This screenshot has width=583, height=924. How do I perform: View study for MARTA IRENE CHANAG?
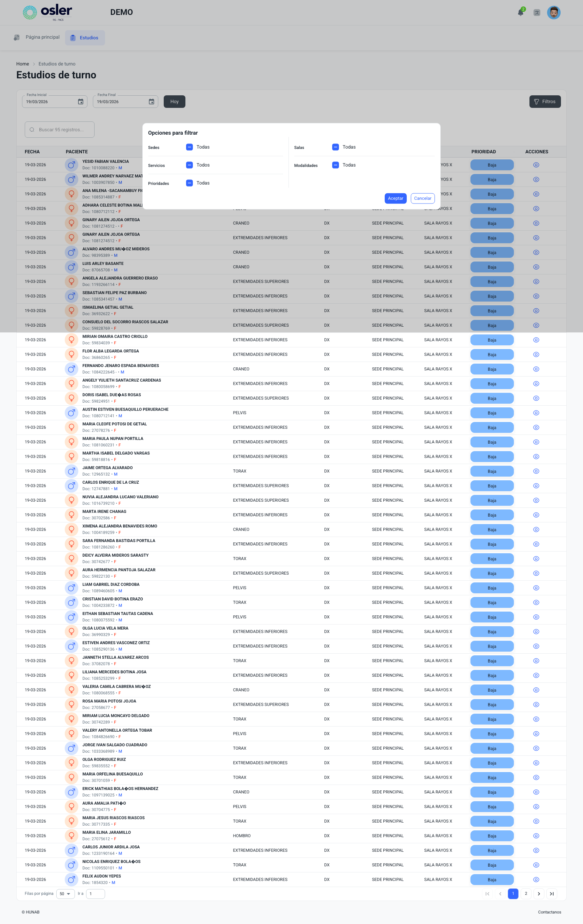536,515
